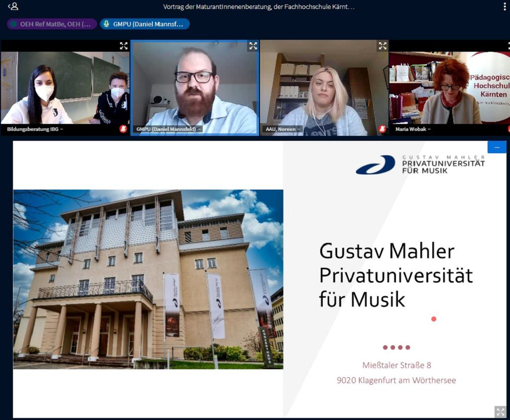Click the address line 'Mießtaler Straße 8'
This screenshot has width=510, height=420.
click(x=397, y=365)
